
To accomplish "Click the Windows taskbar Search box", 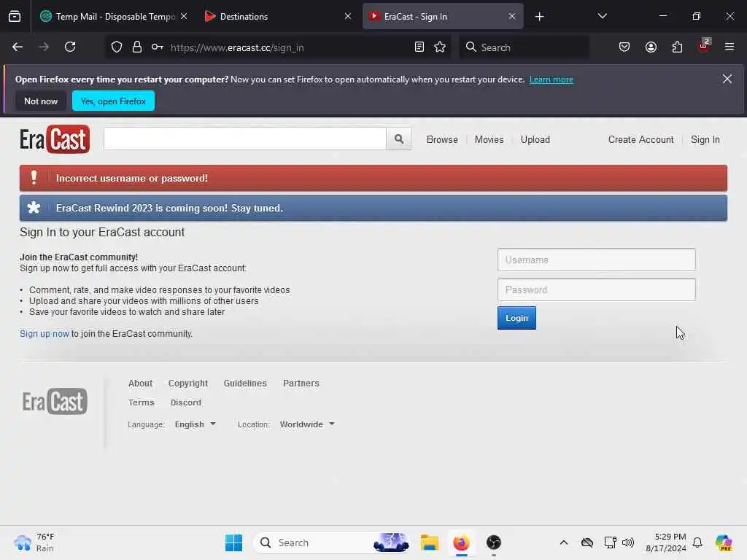I will (x=332, y=542).
